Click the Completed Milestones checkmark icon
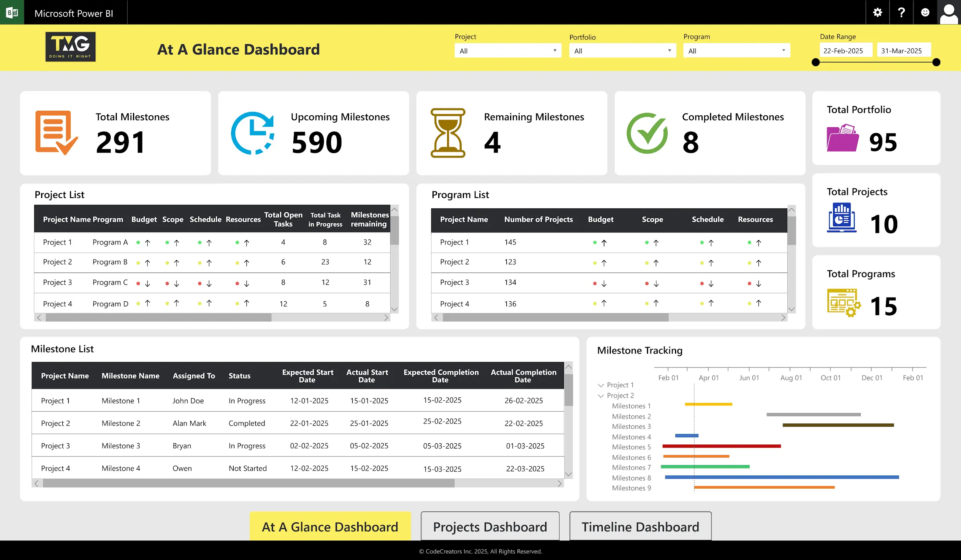The image size is (961, 560). pyautogui.click(x=647, y=133)
